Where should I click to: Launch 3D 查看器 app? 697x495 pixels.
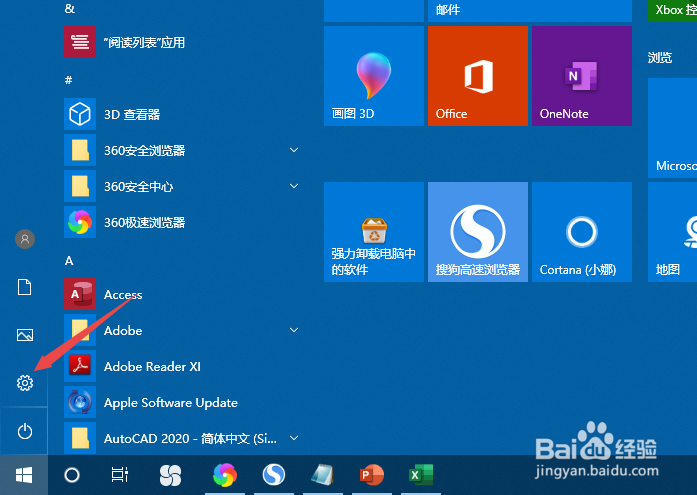[x=182, y=114]
